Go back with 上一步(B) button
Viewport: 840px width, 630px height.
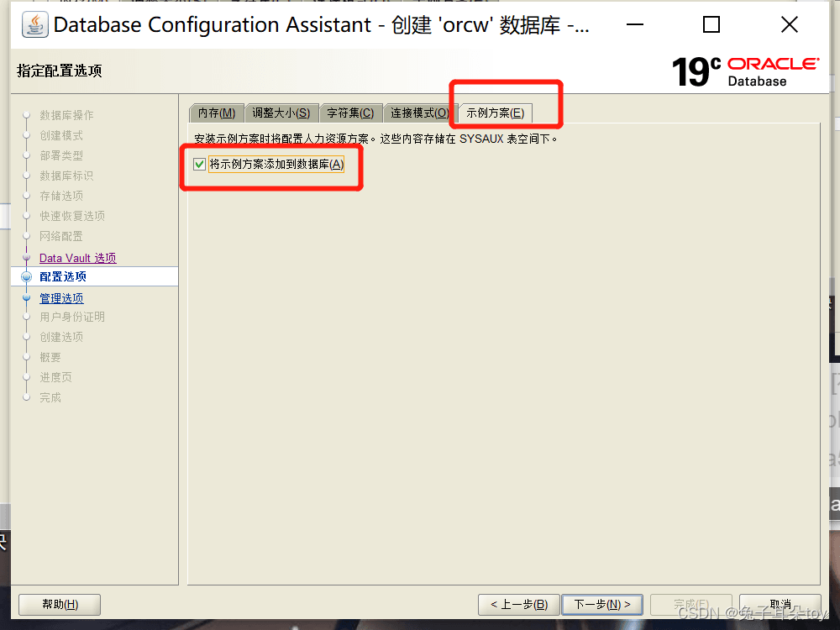click(x=518, y=604)
